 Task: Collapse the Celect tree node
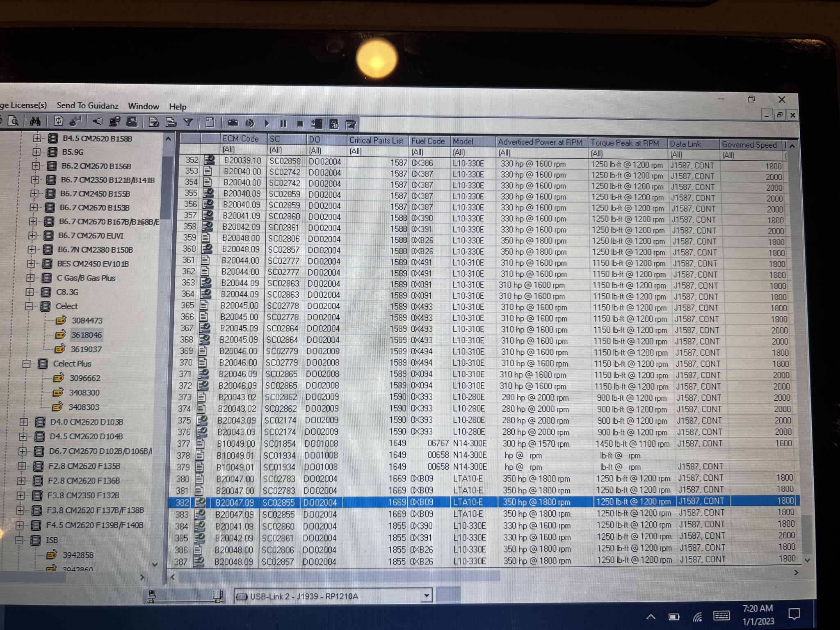29,306
